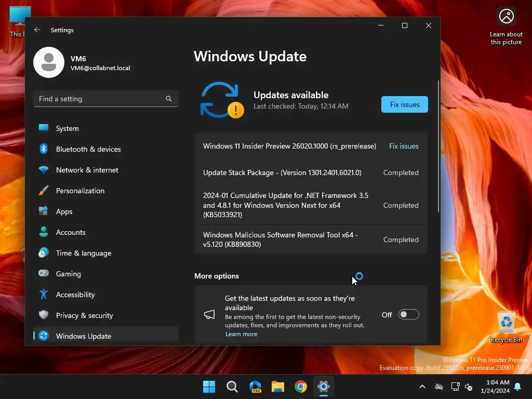Click the Accounts person icon
Viewport: 532px width, 399px height.
pos(44,232)
